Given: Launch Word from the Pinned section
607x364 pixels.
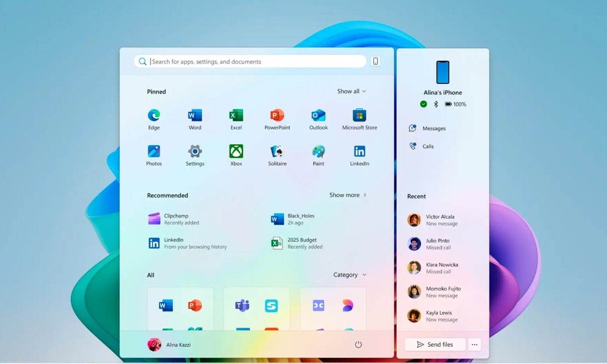Looking at the screenshot, I should click(x=195, y=115).
